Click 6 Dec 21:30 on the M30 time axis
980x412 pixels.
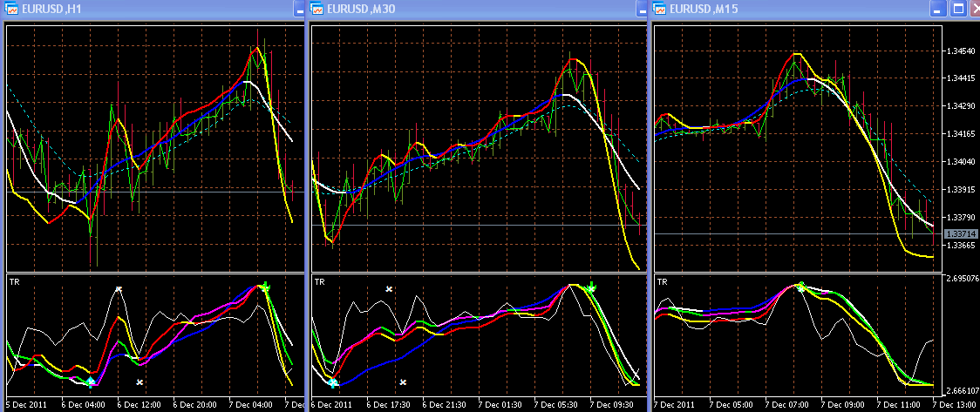tap(445, 404)
